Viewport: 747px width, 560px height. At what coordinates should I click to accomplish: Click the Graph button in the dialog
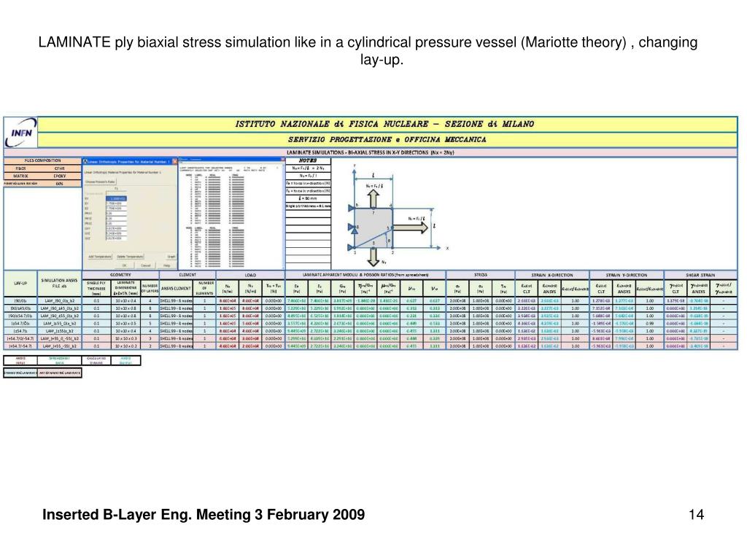pyautogui.click(x=171, y=257)
